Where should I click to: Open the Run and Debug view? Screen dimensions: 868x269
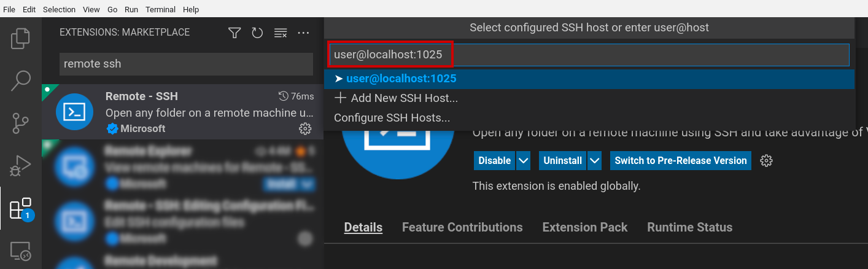click(20, 165)
